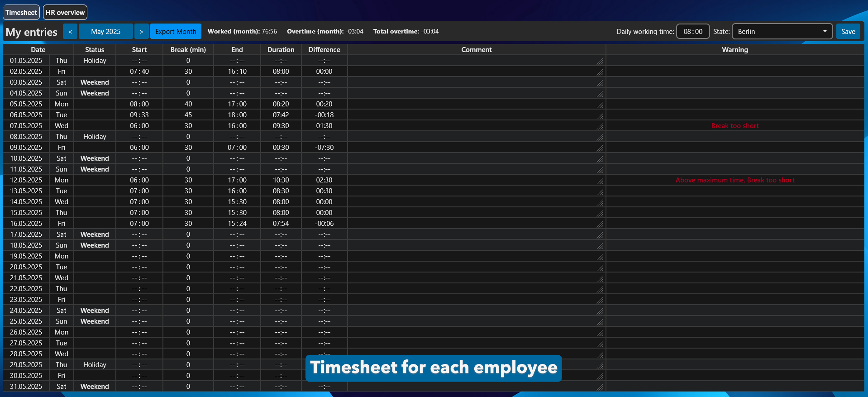Go to previous month with the left arrow button
Viewport: 868px width, 397px height.
pyautogui.click(x=70, y=31)
